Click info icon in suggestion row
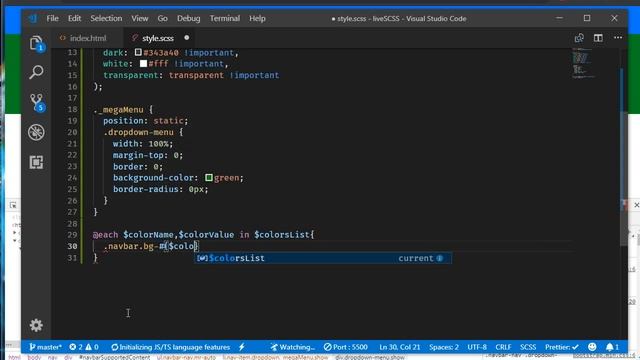The height and width of the screenshot is (360, 640). (440, 258)
